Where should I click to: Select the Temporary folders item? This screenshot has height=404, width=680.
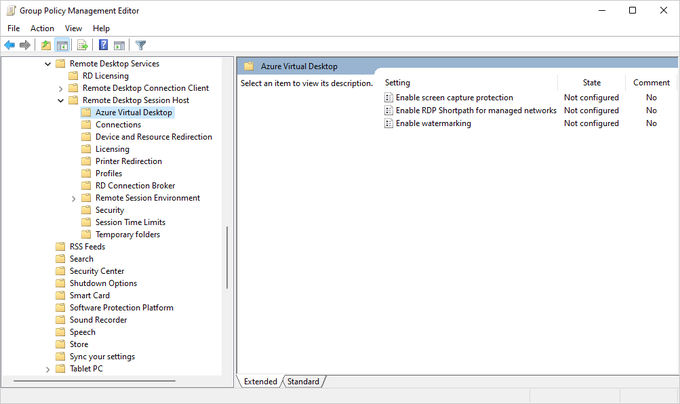pyautogui.click(x=128, y=235)
